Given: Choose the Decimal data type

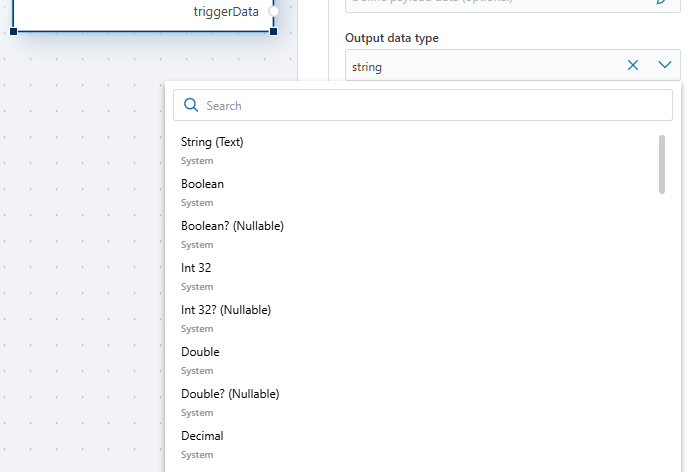Looking at the screenshot, I should coord(202,436).
